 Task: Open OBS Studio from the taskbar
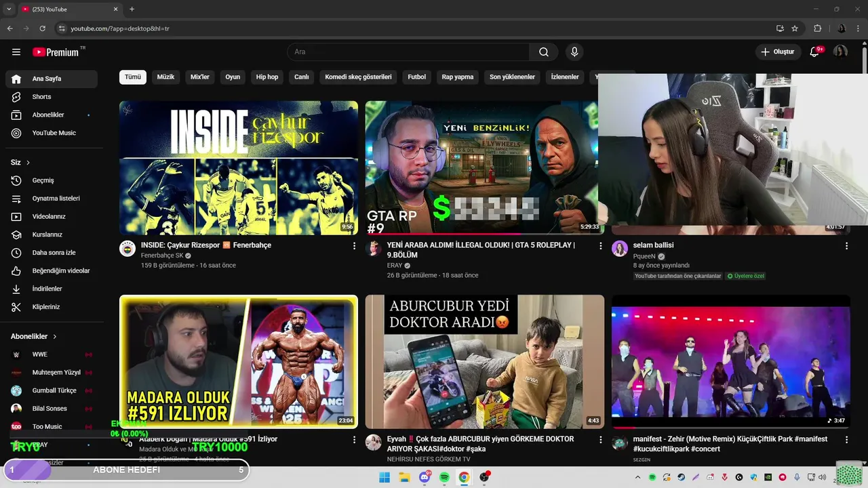point(484,477)
